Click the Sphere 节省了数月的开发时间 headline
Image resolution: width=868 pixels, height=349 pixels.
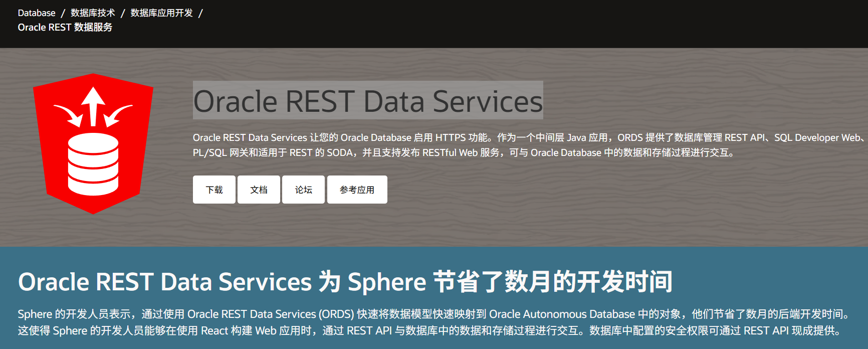[x=345, y=281]
